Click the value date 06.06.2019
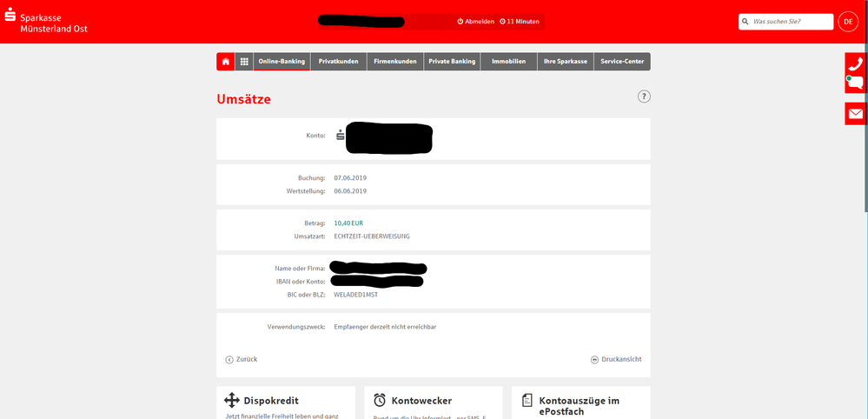The width and height of the screenshot is (868, 419). (350, 191)
